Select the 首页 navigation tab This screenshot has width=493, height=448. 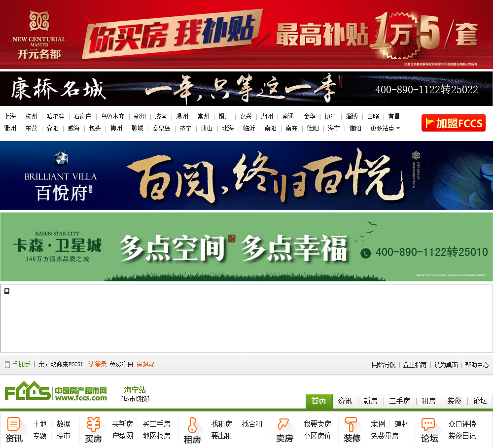[x=319, y=401]
